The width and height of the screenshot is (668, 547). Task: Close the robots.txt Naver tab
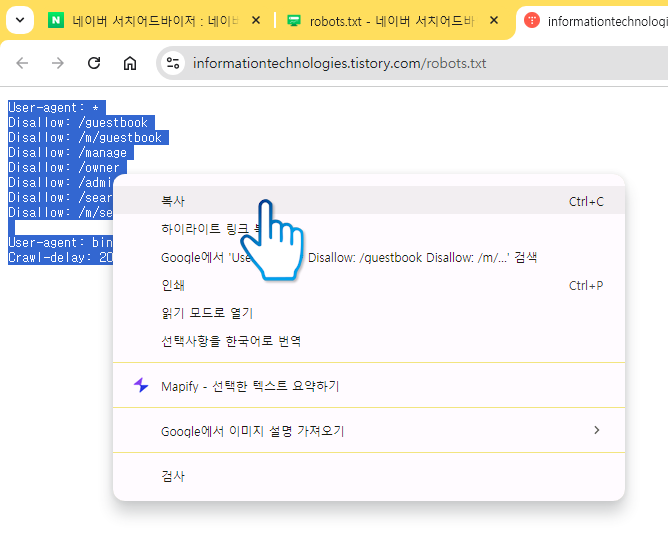tap(494, 20)
